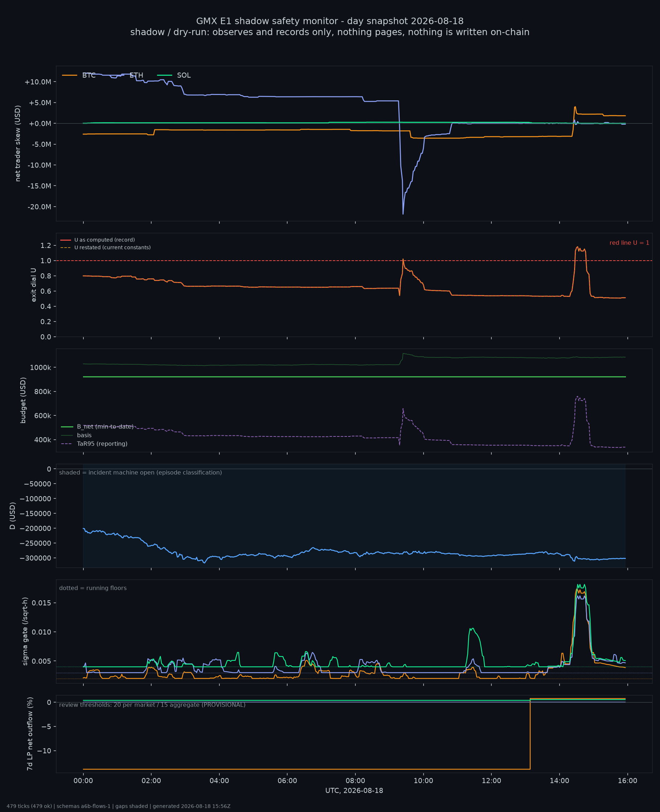Image resolution: width=660 pixels, height=812 pixels.
Task: Click the '−300000' tick label
Action: pos(36,558)
